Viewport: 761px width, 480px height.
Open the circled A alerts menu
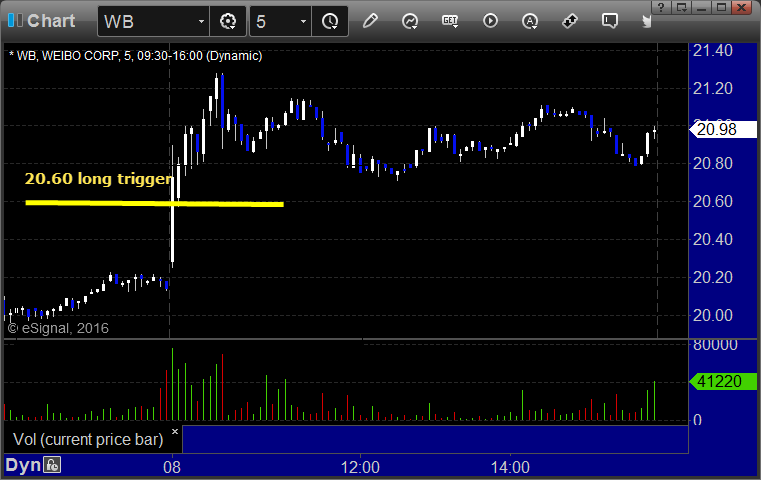click(x=530, y=21)
